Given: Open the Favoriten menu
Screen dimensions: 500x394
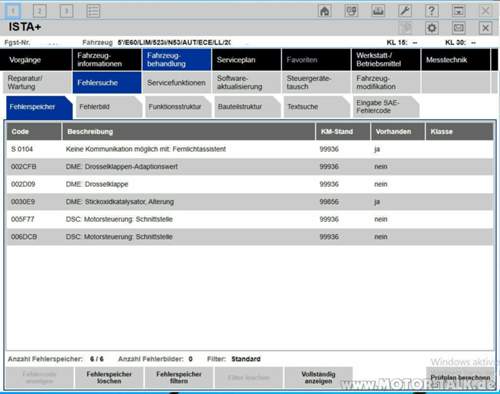Looking at the screenshot, I should (316, 60).
